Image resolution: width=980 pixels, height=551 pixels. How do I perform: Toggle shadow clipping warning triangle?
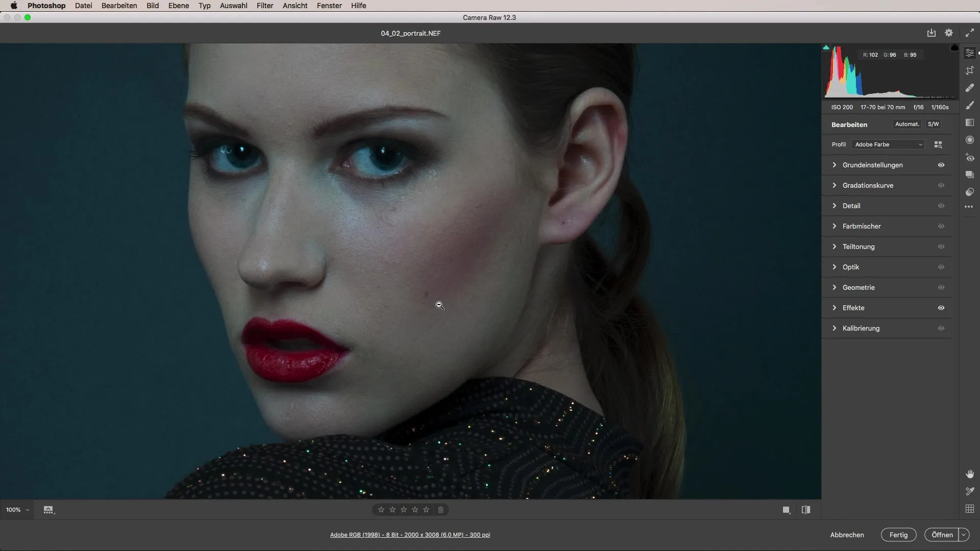826,47
